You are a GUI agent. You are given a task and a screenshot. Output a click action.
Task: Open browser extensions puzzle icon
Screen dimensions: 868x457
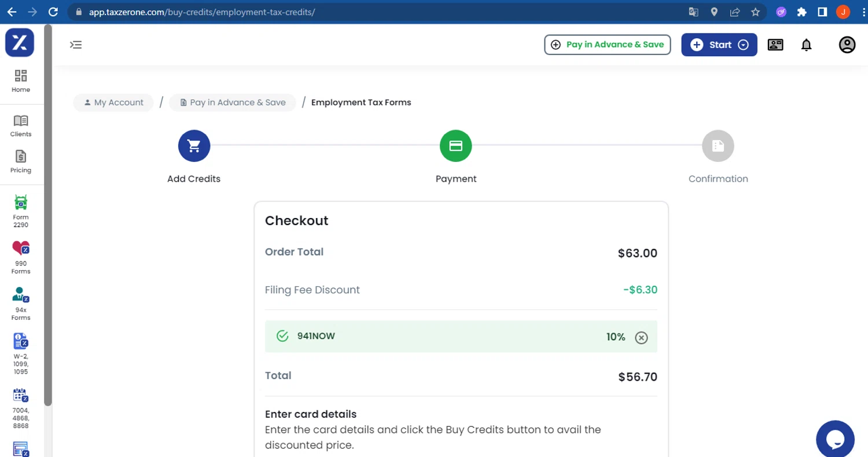coord(801,12)
